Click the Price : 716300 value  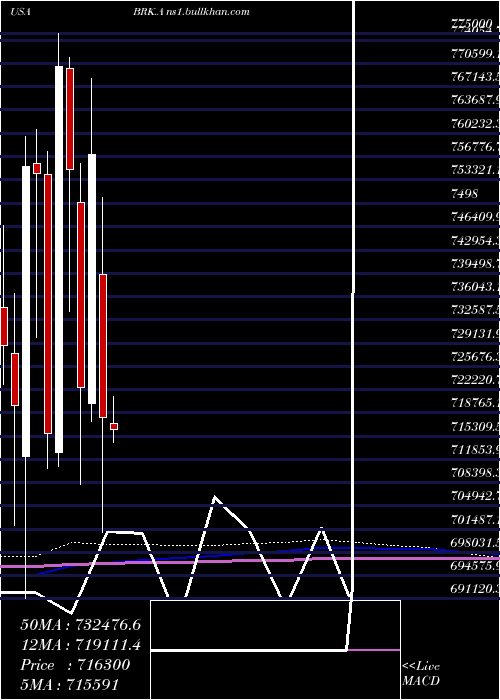[x=75, y=664]
